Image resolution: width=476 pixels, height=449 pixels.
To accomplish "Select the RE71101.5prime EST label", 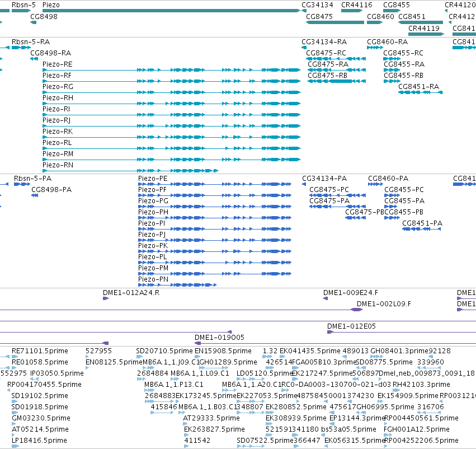I will pos(40,351).
